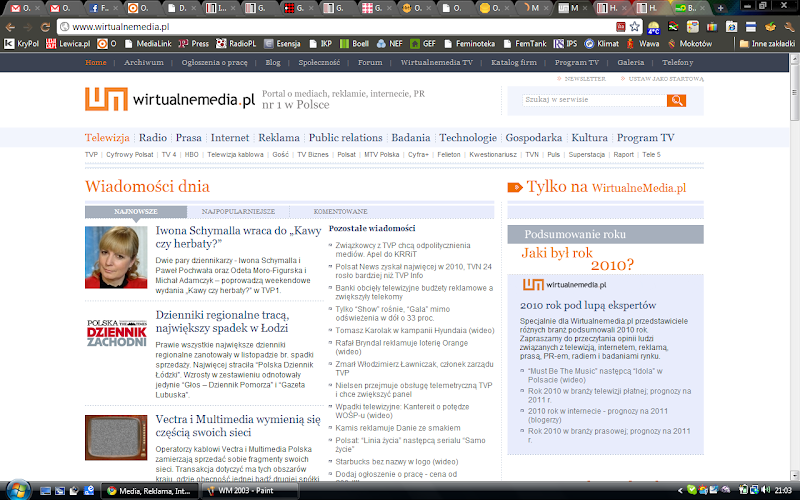
Task: Open the Boell bookmark
Action: tap(354, 44)
